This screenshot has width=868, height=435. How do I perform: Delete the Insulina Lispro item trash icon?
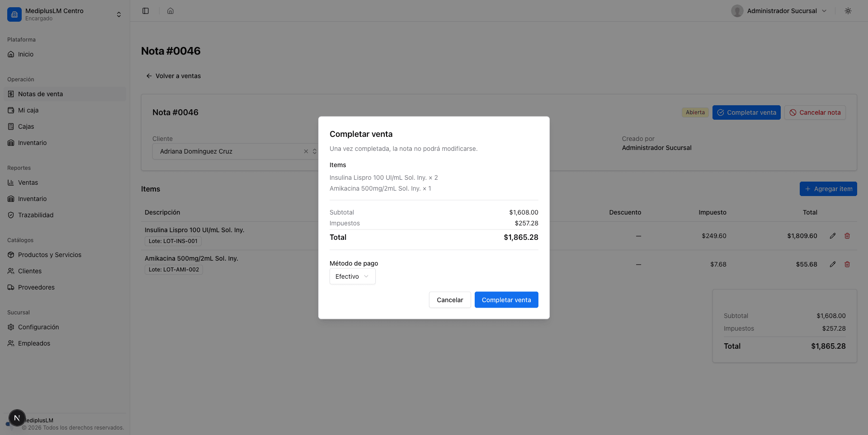click(847, 236)
